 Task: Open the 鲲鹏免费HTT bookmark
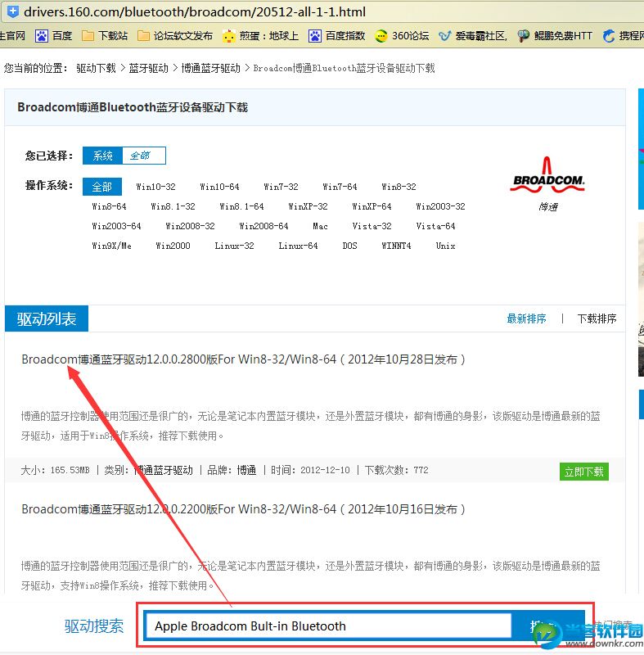pos(554,36)
